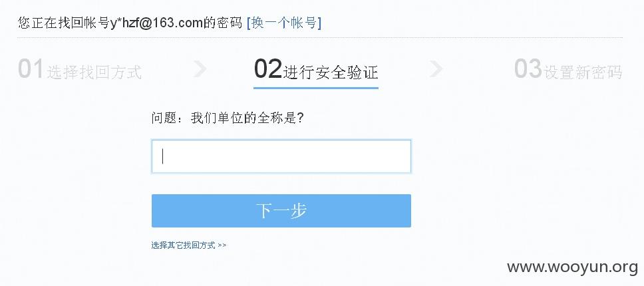Click the blue 下一步 button

point(281,210)
